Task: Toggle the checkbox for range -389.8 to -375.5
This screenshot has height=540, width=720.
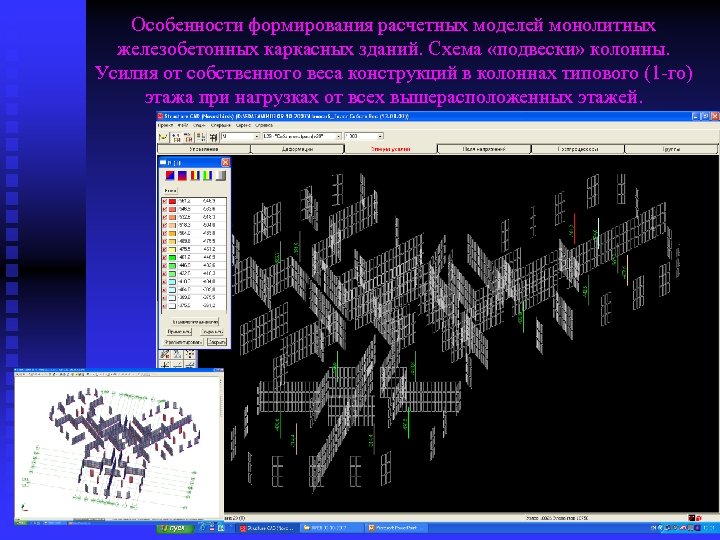Action: [165, 298]
